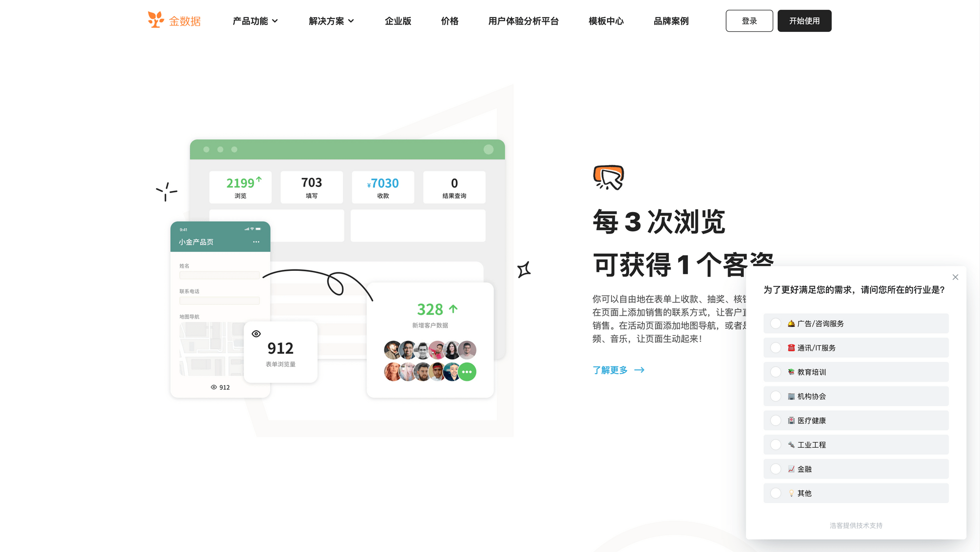Image resolution: width=980 pixels, height=552 pixels.
Task: Expand the 产品功能 dropdown
Action: click(255, 21)
